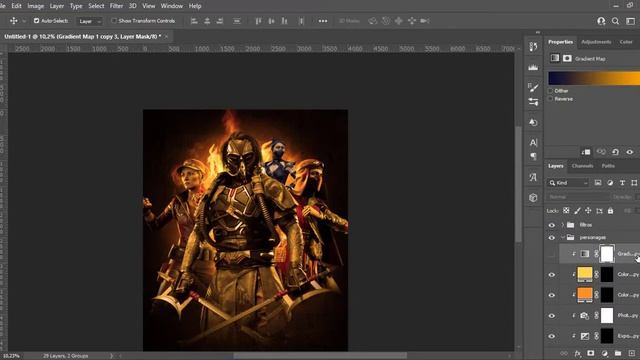The image size is (640, 360).
Task: Click align left edges icon
Action: [x=194, y=21]
